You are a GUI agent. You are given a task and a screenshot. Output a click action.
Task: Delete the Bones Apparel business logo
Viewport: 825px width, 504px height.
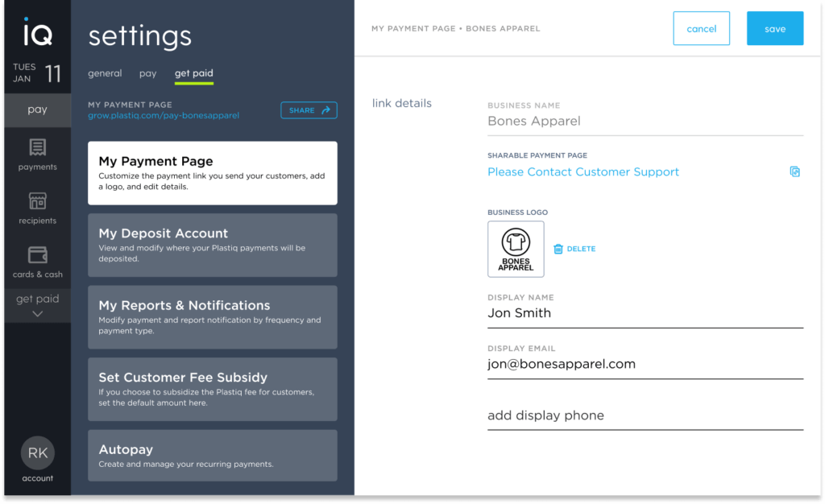tap(574, 249)
